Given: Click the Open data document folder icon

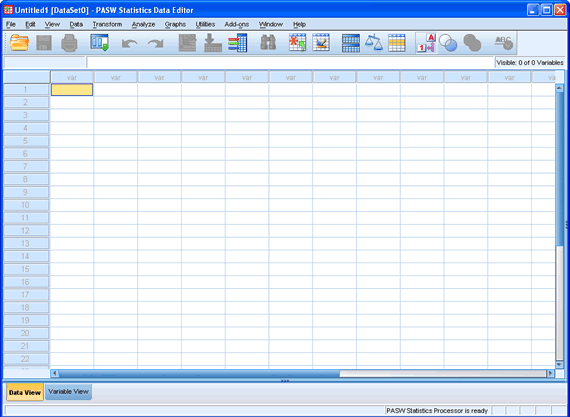Looking at the screenshot, I should tap(19, 43).
